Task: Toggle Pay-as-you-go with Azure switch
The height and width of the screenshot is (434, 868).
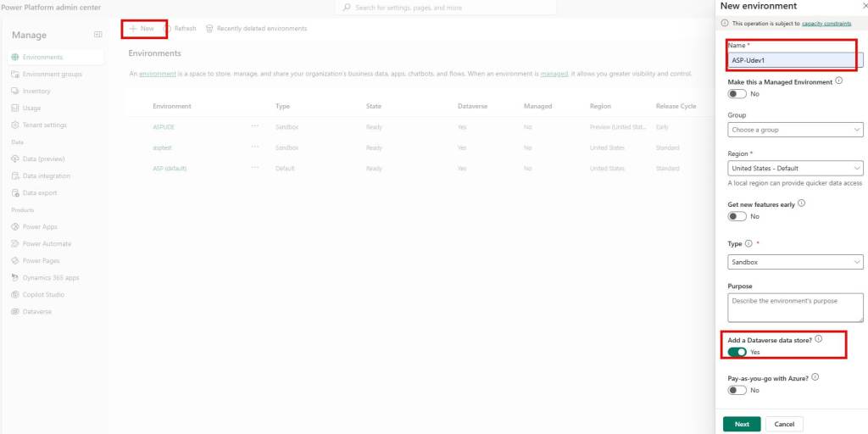Action: pos(737,390)
